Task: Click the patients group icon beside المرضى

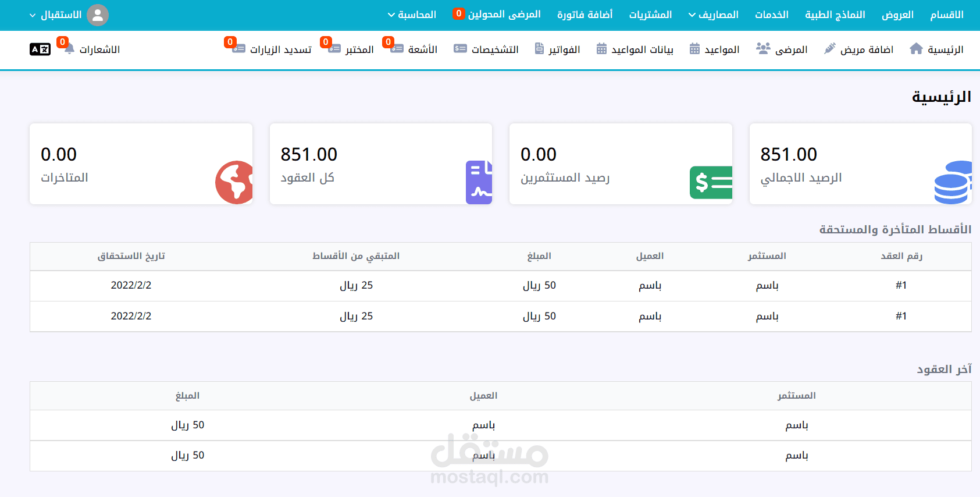Action: (763, 49)
